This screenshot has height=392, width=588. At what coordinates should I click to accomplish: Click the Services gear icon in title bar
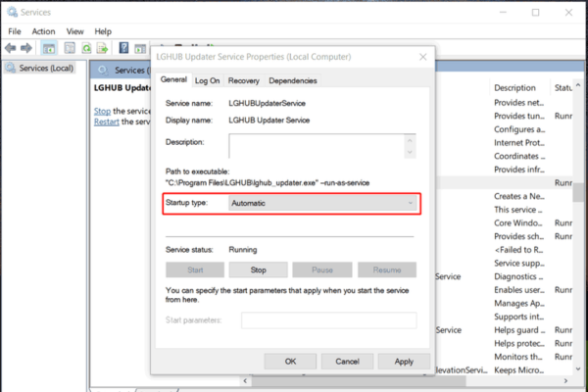[x=12, y=12]
